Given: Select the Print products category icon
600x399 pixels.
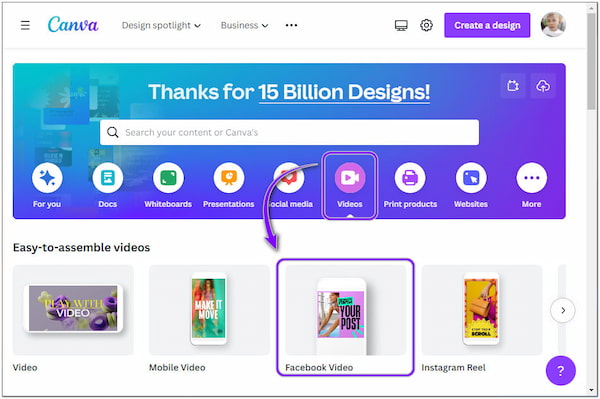Looking at the screenshot, I should pos(410,178).
